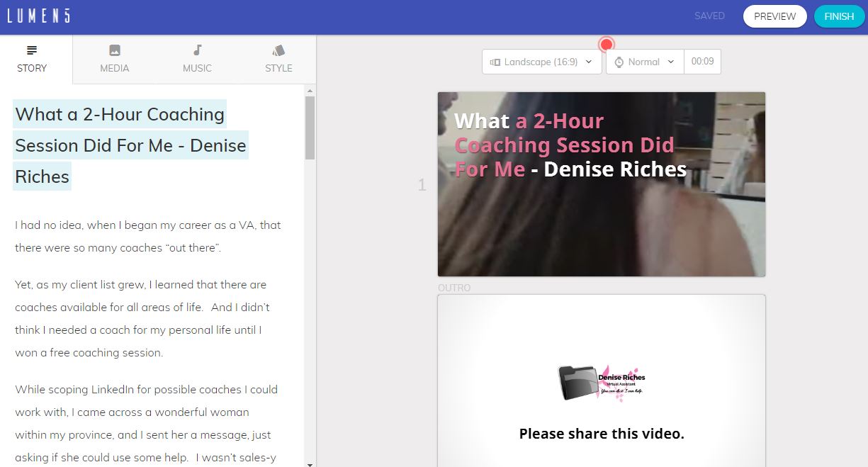The width and height of the screenshot is (868, 467).
Task: Click paragraph starting 'While scoping LinkedIn'
Action: click(x=146, y=423)
